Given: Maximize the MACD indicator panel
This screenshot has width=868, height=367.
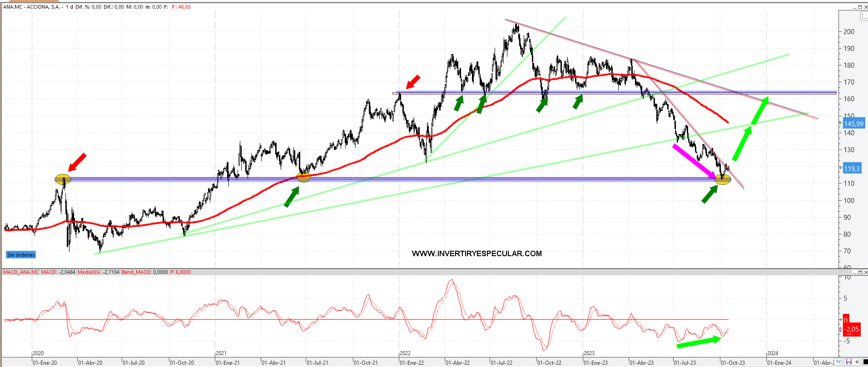Looking at the screenshot, I should (x=860, y=273).
